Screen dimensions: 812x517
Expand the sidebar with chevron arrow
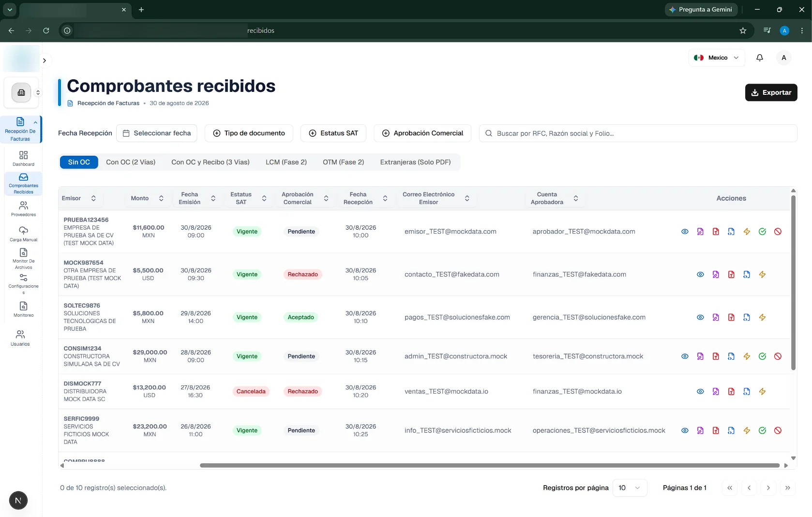tap(44, 60)
